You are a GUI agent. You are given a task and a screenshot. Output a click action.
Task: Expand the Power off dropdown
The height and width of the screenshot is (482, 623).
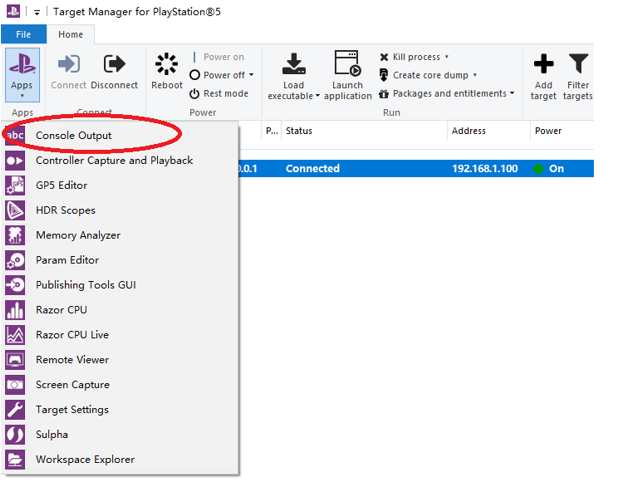(252, 75)
